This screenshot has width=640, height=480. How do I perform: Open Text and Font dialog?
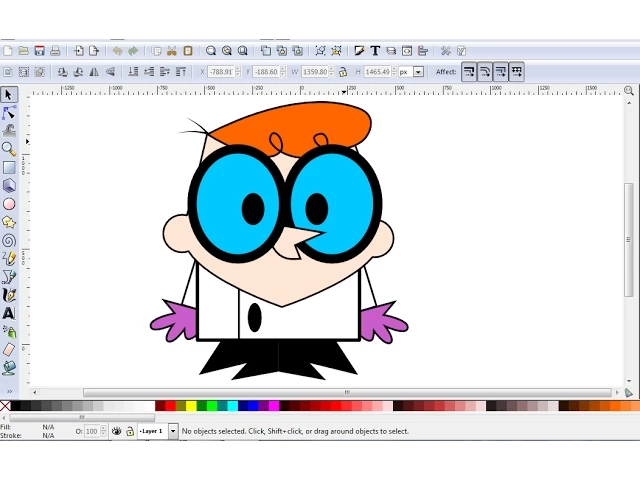pyautogui.click(x=375, y=51)
